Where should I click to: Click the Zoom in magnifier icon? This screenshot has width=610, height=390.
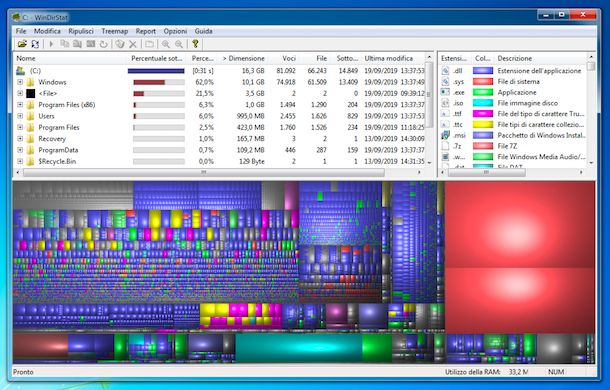click(166, 44)
